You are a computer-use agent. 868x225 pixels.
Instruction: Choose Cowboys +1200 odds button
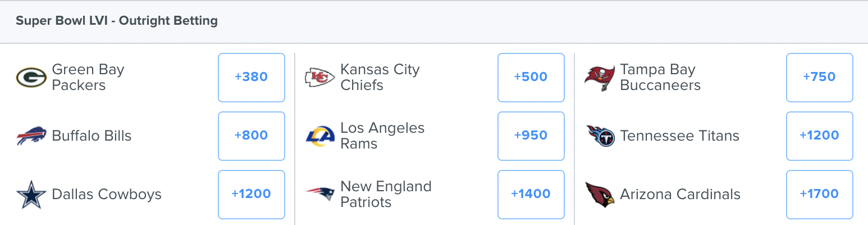(x=252, y=195)
